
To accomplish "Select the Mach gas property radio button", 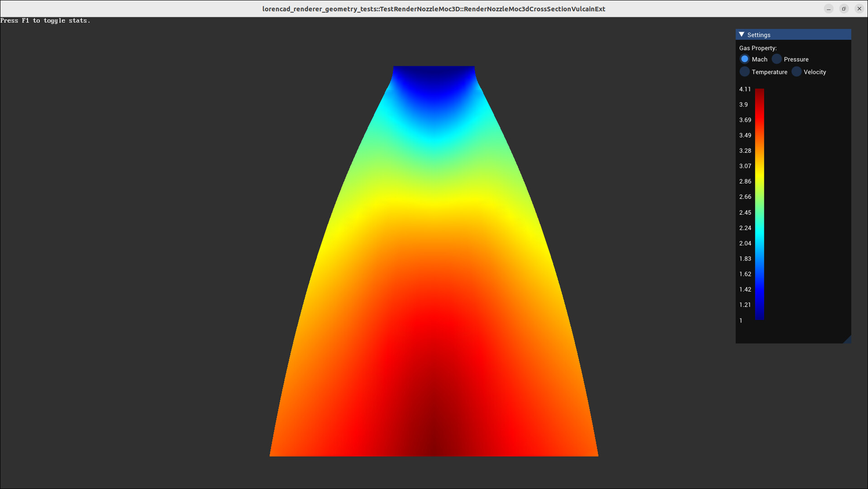I will click(x=744, y=59).
